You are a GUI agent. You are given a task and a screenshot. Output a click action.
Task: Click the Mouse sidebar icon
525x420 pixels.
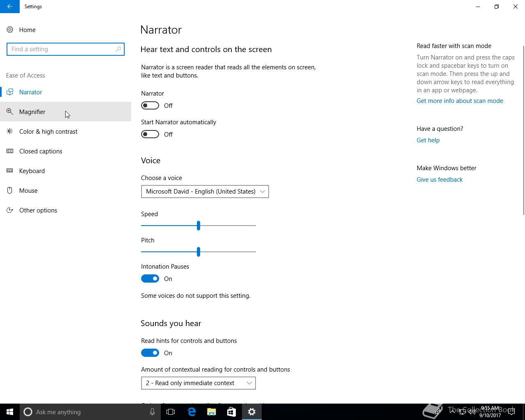tap(10, 190)
